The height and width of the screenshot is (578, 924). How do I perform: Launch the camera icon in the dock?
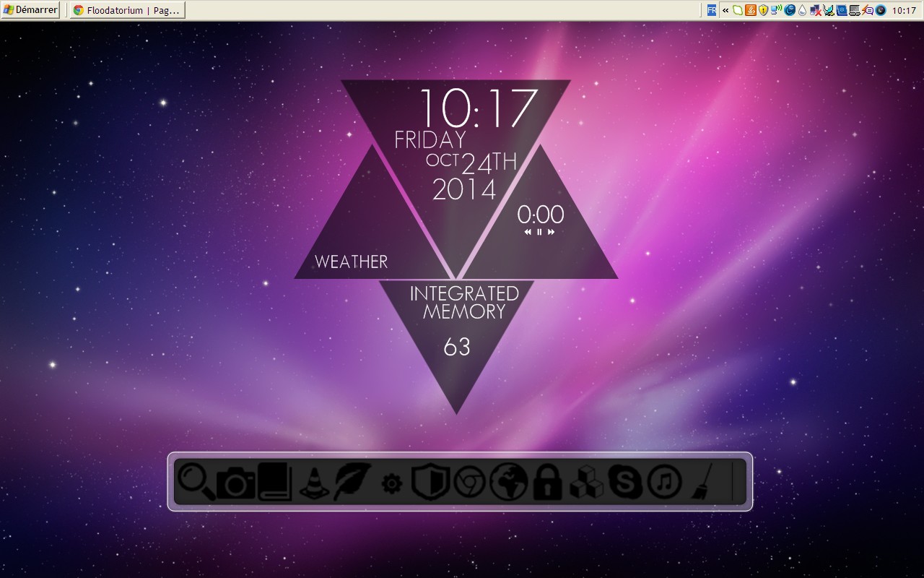(235, 483)
